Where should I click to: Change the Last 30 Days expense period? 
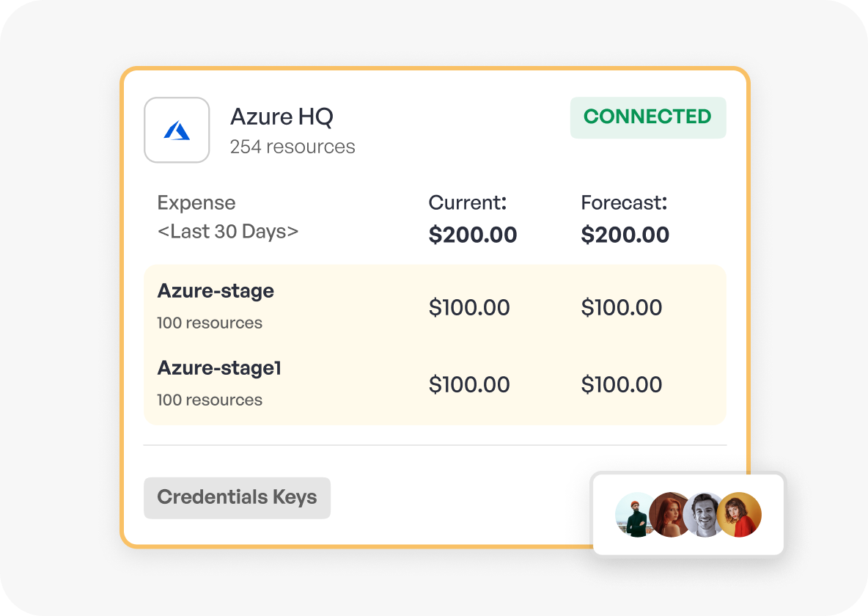click(227, 232)
